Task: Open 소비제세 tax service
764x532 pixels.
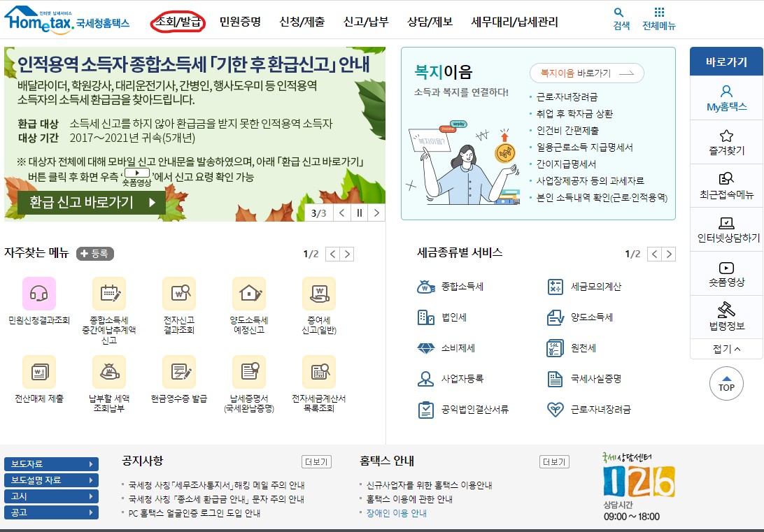Action: coord(446,348)
